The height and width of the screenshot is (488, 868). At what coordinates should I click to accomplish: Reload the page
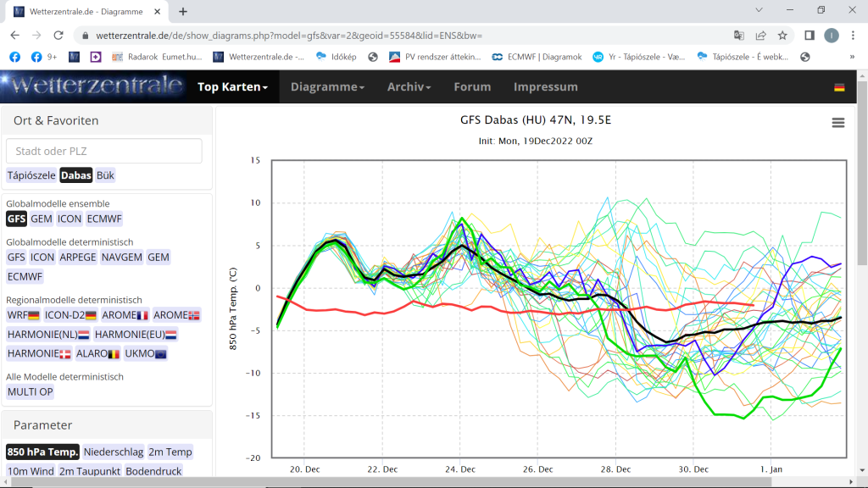click(x=58, y=36)
